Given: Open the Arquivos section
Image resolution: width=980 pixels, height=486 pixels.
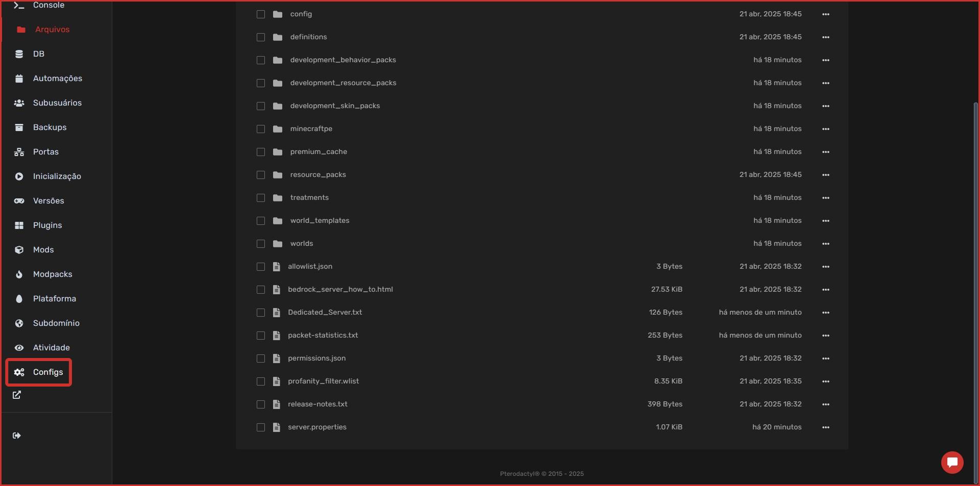Looking at the screenshot, I should [x=52, y=30].
